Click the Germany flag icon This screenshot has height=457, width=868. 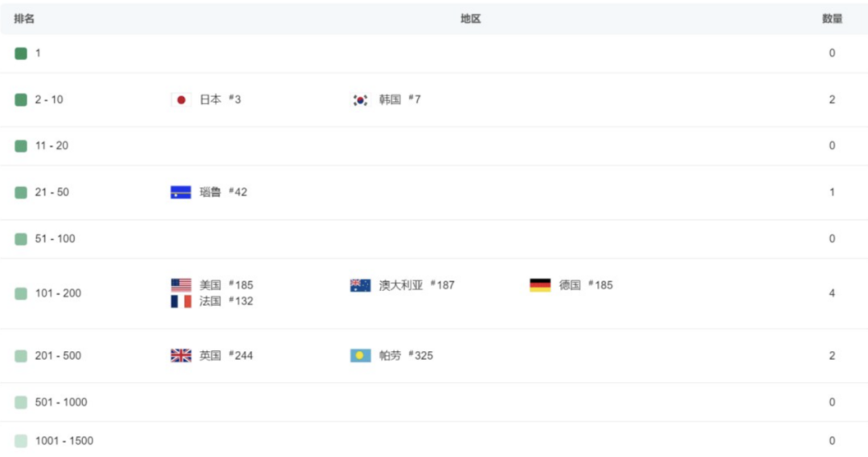pos(540,285)
